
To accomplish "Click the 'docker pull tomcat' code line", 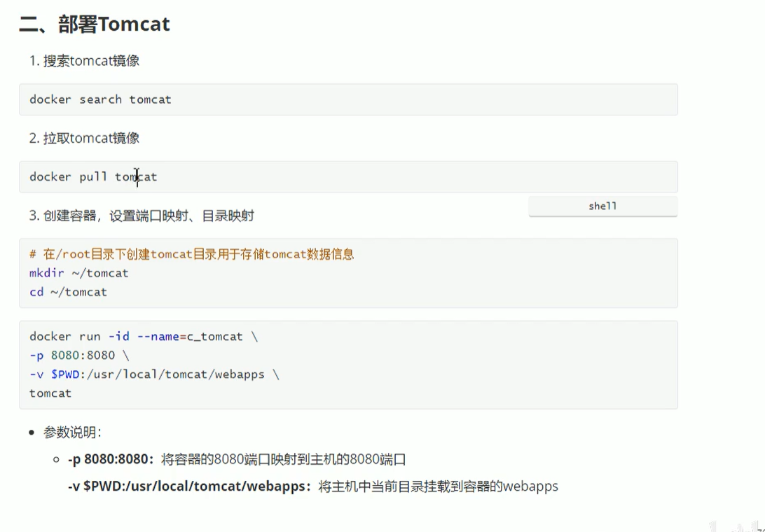I will (x=93, y=177).
